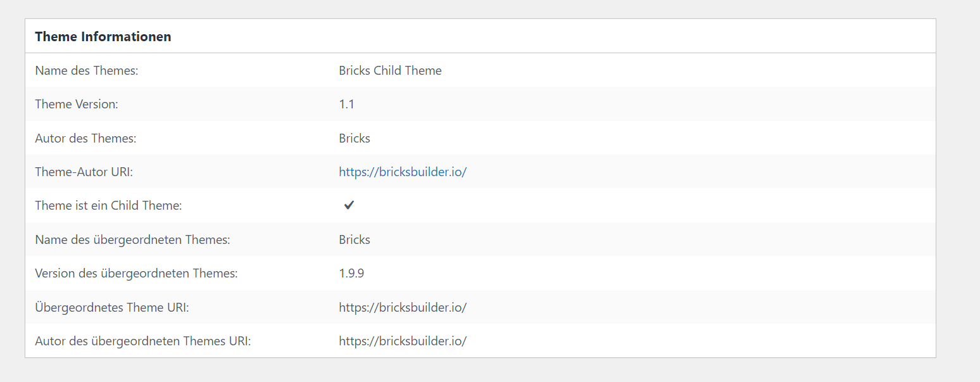
Task: Select the "Version des übergeordneten Themes:" label
Action: tap(136, 274)
